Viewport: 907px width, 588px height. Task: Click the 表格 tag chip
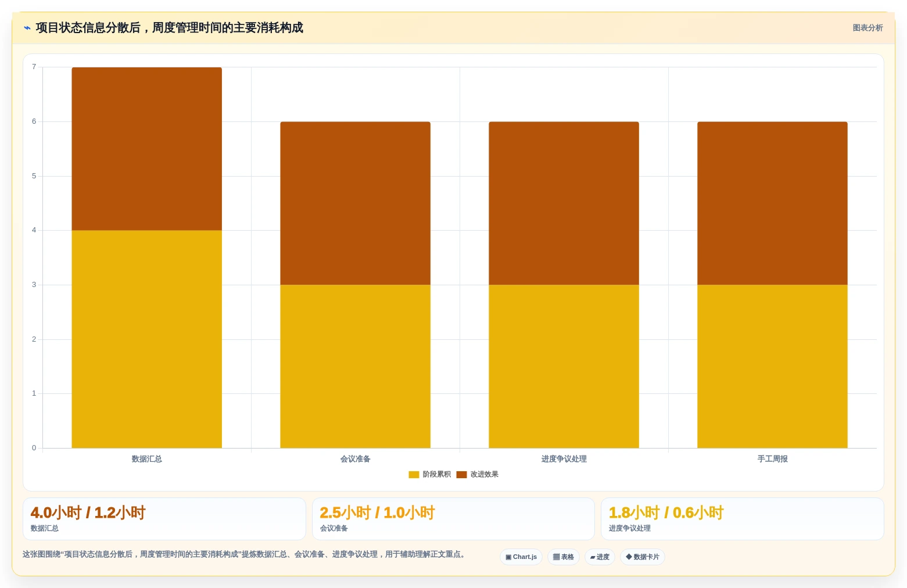click(x=564, y=557)
